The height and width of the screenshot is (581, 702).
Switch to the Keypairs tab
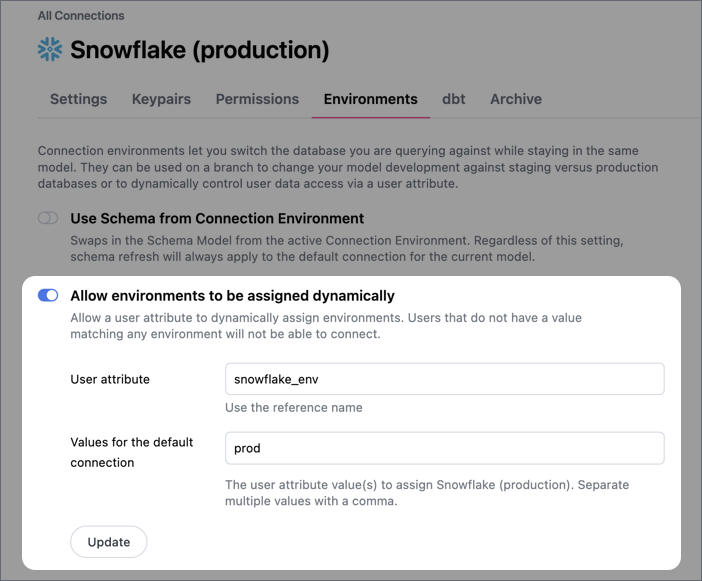(161, 99)
